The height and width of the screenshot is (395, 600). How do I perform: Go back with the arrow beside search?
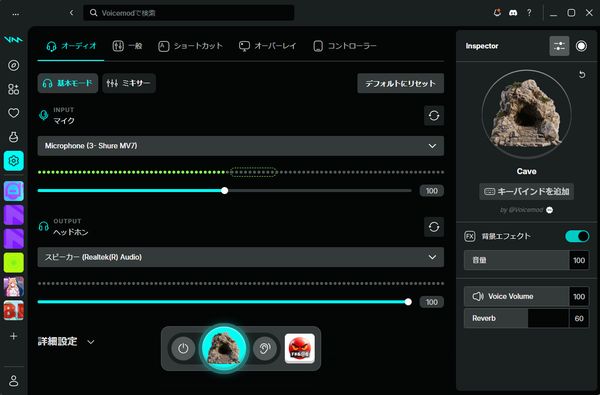click(x=72, y=13)
